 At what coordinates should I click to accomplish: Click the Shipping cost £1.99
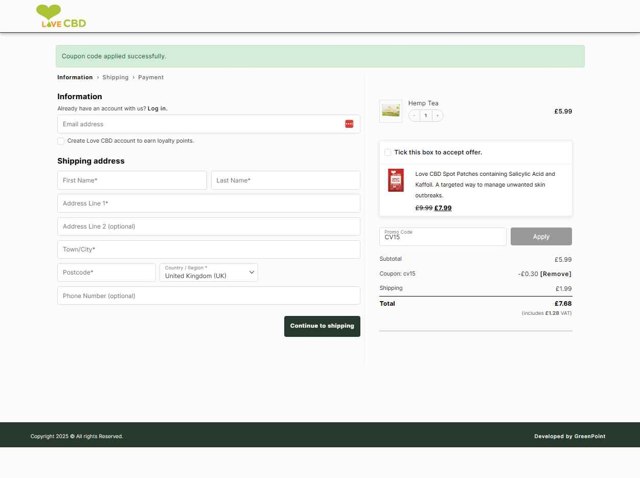pos(563,289)
